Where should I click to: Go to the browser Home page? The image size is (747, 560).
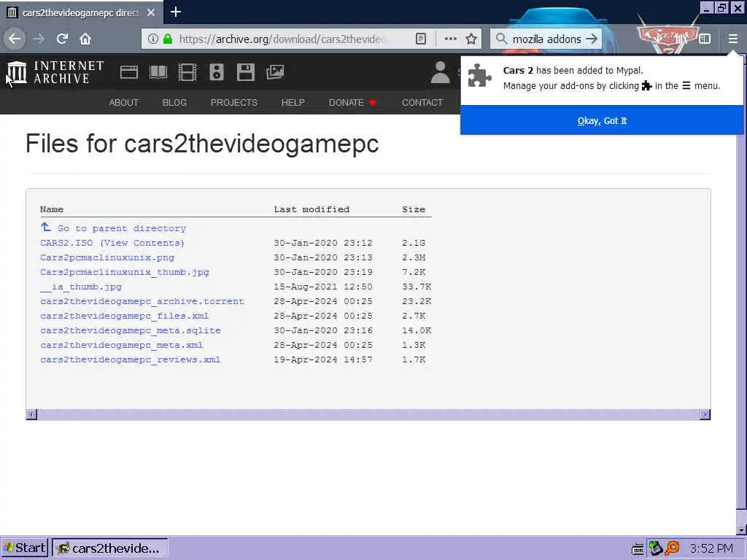pos(85,39)
